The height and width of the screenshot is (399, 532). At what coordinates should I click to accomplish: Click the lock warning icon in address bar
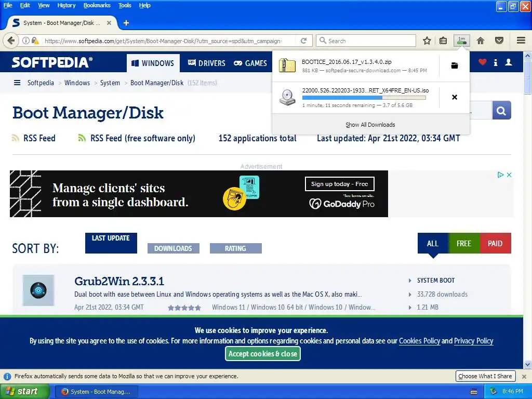click(x=35, y=41)
